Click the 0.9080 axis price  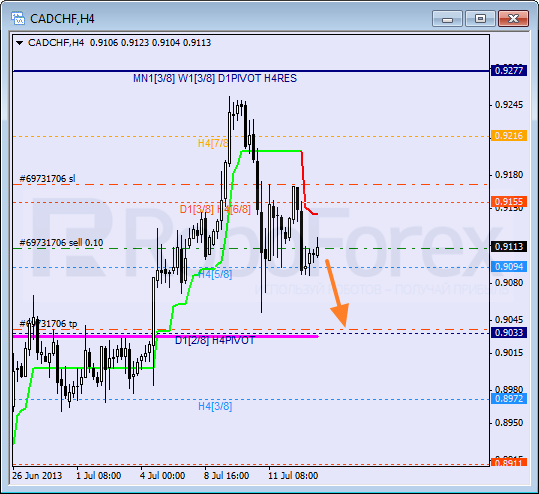pyautogui.click(x=509, y=283)
